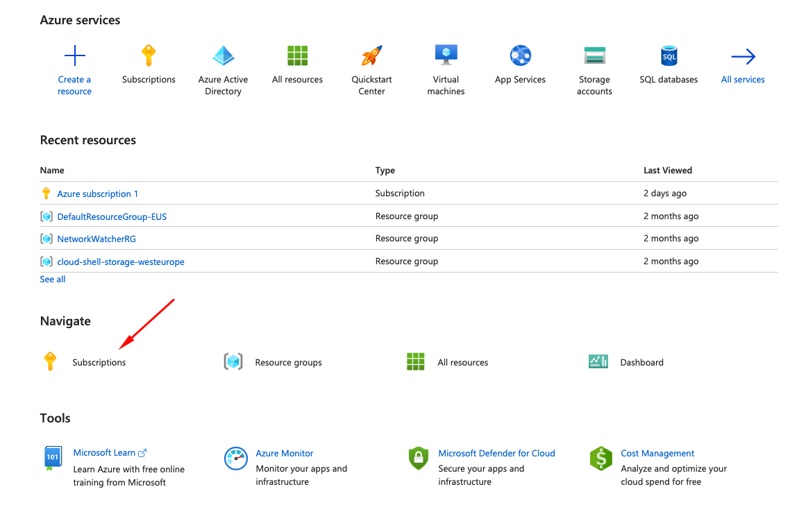
Task: Click the App Services label
Action: point(521,80)
